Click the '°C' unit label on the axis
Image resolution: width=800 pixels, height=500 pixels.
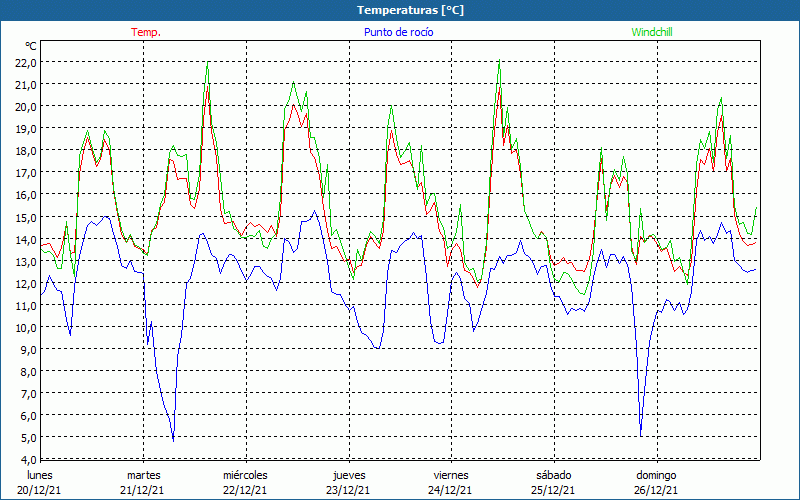pyautogui.click(x=31, y=46)
